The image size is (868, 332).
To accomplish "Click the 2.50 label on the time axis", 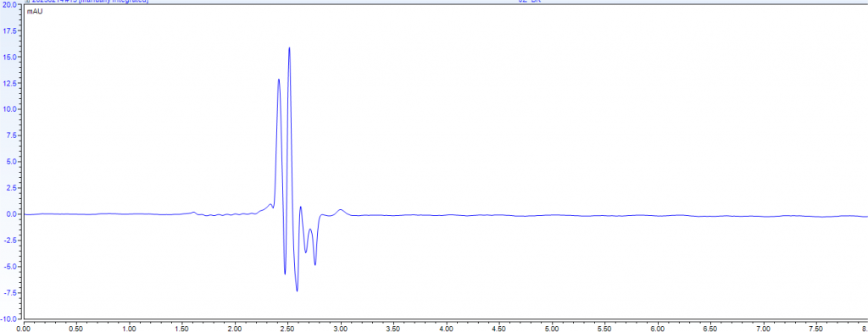I will [x=288, y=328].
